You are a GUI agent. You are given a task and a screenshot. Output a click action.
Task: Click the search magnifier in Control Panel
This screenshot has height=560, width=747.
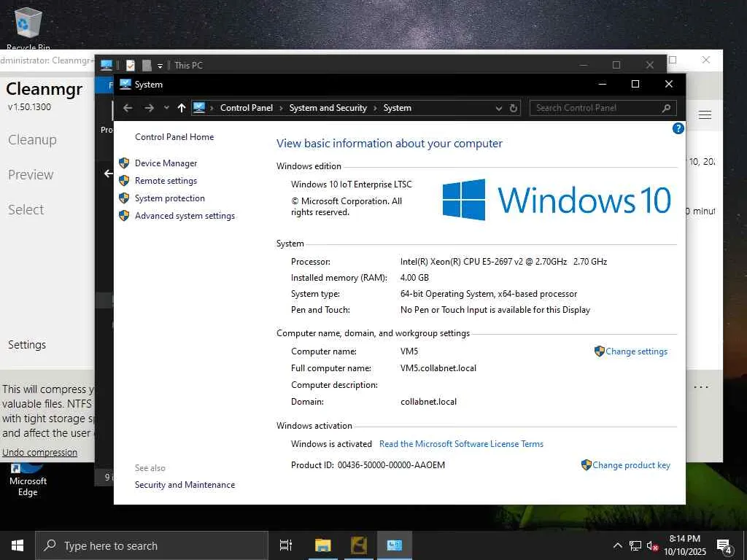coord(667,108)
